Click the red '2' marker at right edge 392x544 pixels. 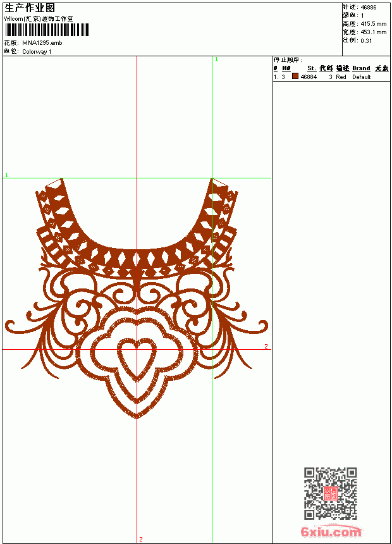[266, 346]
